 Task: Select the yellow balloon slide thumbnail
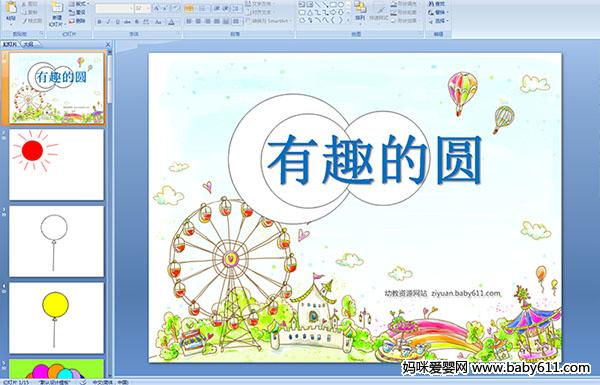[x=56, y=318]
